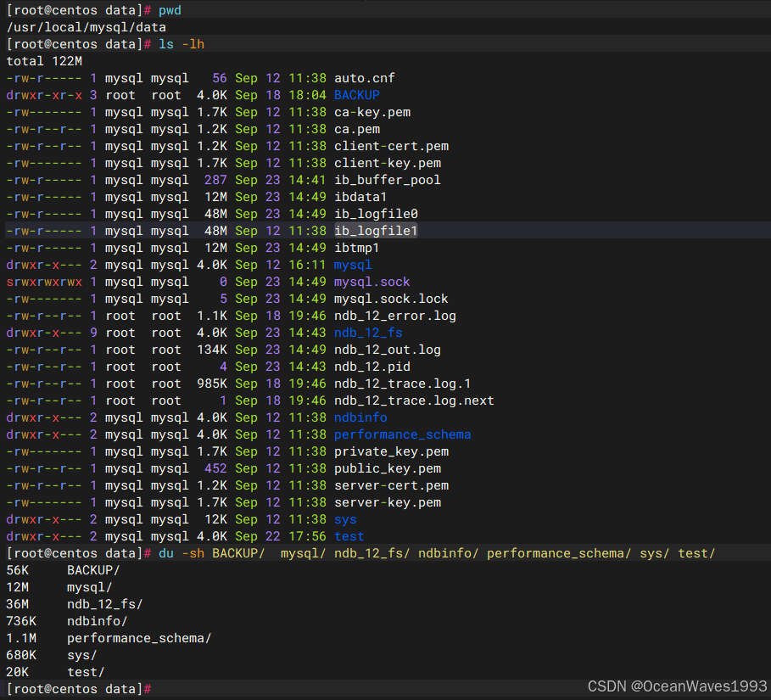
Task: Click the 452 size of public_key.pem
Action: click(215, 468)
